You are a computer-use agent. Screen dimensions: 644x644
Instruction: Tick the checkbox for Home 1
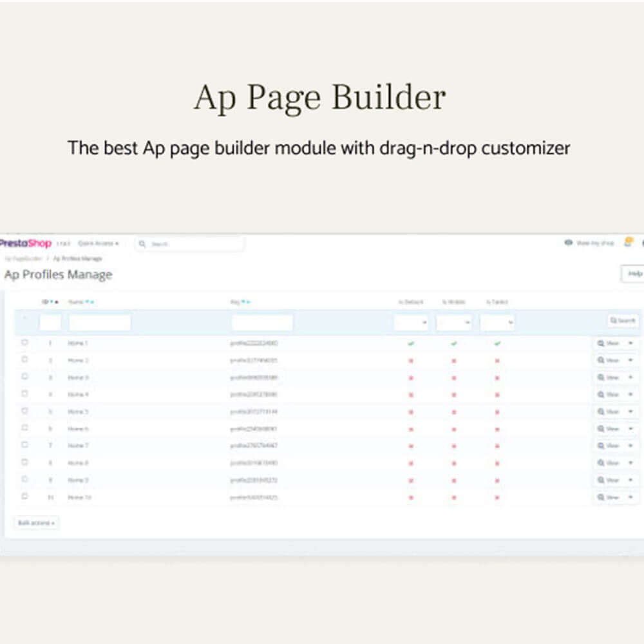24,342
